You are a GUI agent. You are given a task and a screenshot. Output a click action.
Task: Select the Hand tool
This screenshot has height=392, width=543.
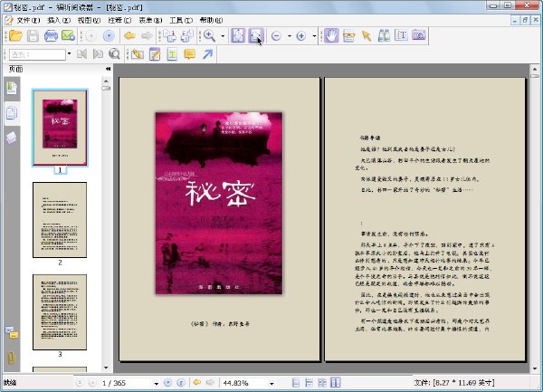(331, 35)
